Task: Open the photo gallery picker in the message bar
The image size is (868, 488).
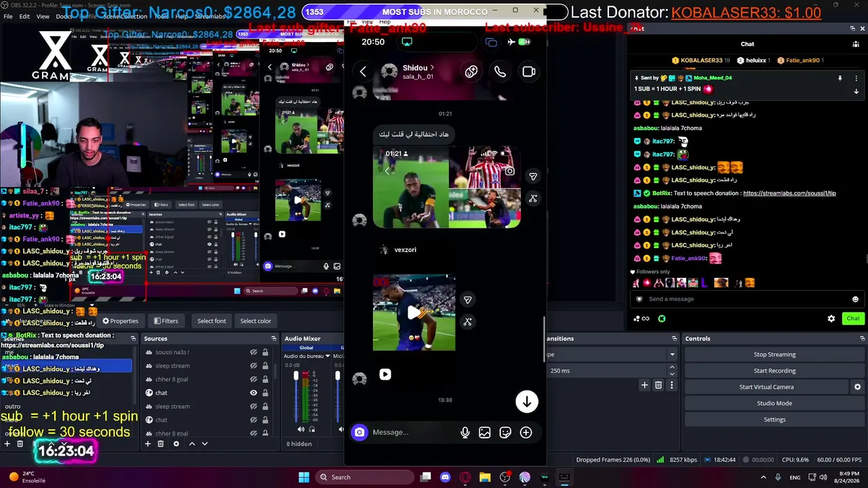Action: [485, 432]
